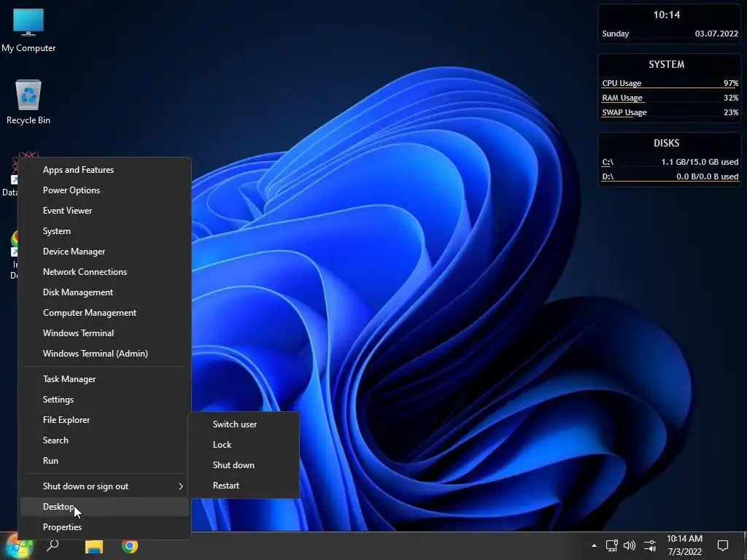Open the My Computer desktop icon
The height and width of the screenshot is (560, 747).
coord(28,31)
